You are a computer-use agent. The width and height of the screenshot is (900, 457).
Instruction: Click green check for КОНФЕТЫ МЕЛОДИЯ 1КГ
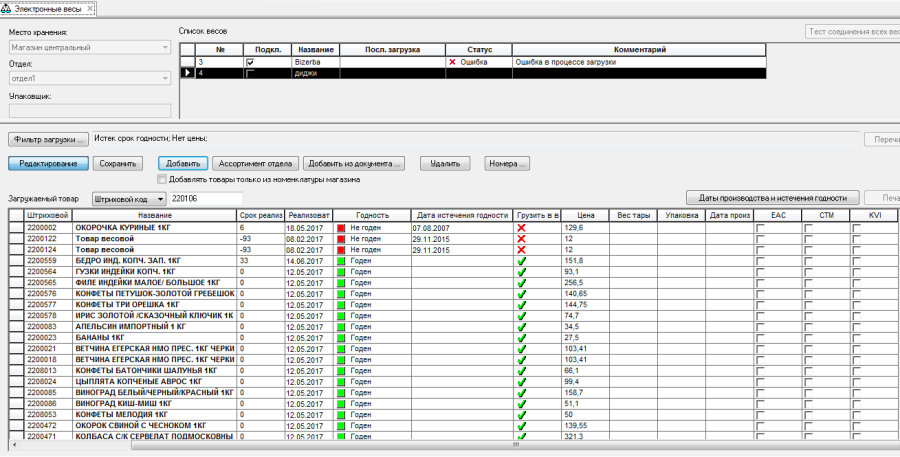point(522,415)
